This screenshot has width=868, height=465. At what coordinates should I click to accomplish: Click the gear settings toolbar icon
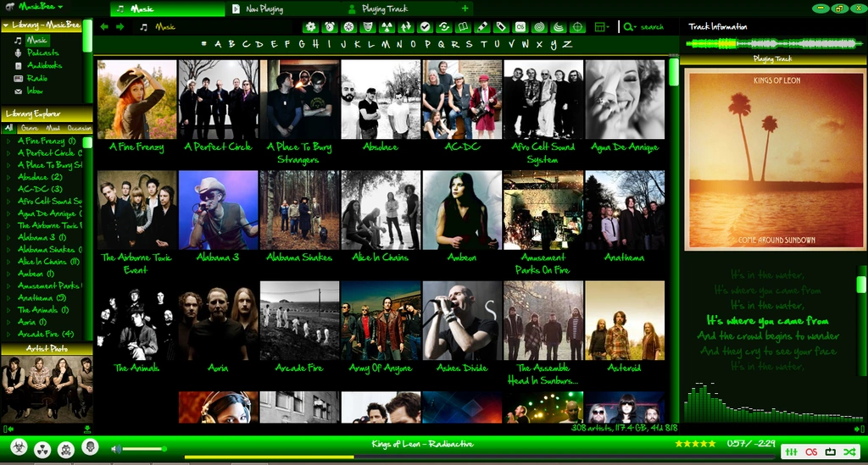point(310,27)
